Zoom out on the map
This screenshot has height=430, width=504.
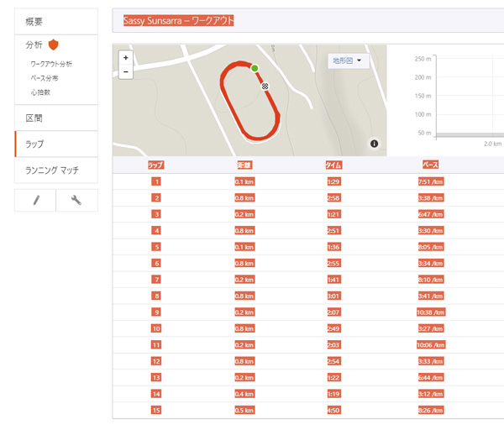point(126,72)
